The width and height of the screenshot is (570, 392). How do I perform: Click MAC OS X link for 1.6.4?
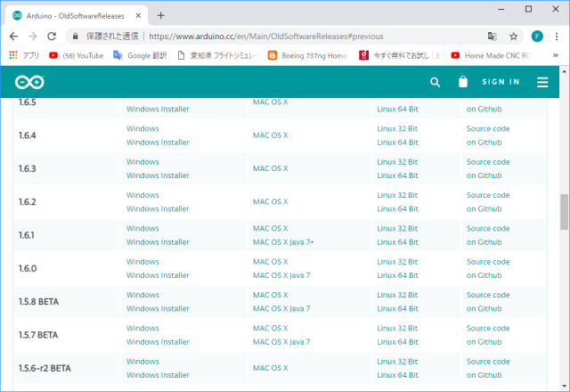click(x=270, y=135)
